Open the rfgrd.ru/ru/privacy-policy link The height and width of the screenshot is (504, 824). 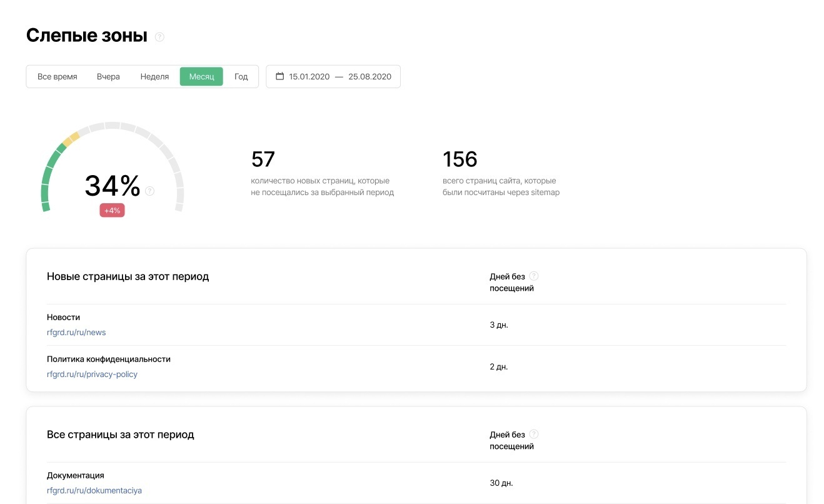coord(92,374)
